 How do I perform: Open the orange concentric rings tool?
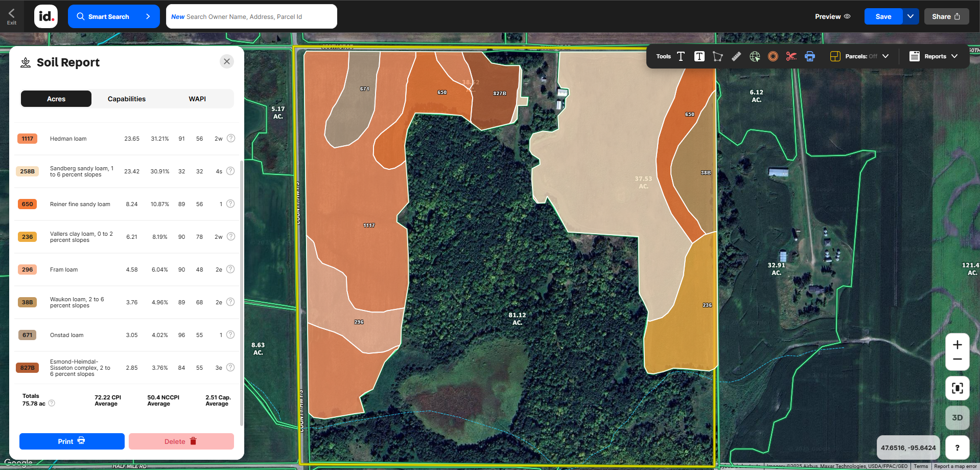[x=773, y=56]
